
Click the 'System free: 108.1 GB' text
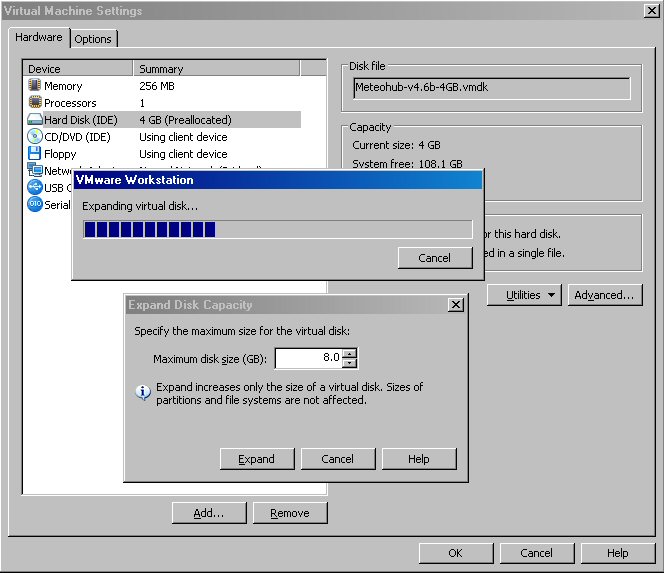407,164
